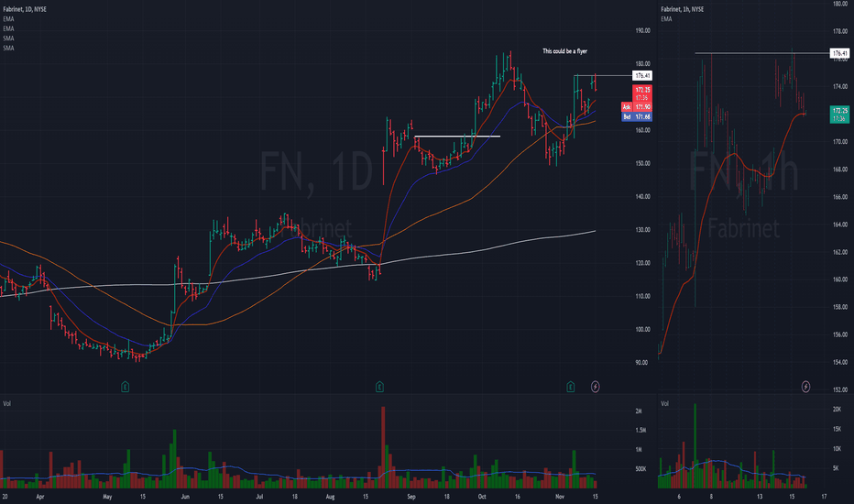Click the 13 date label on the 1h time axis
The width and height of the screenshot is (854, 504).
point(760,497)
